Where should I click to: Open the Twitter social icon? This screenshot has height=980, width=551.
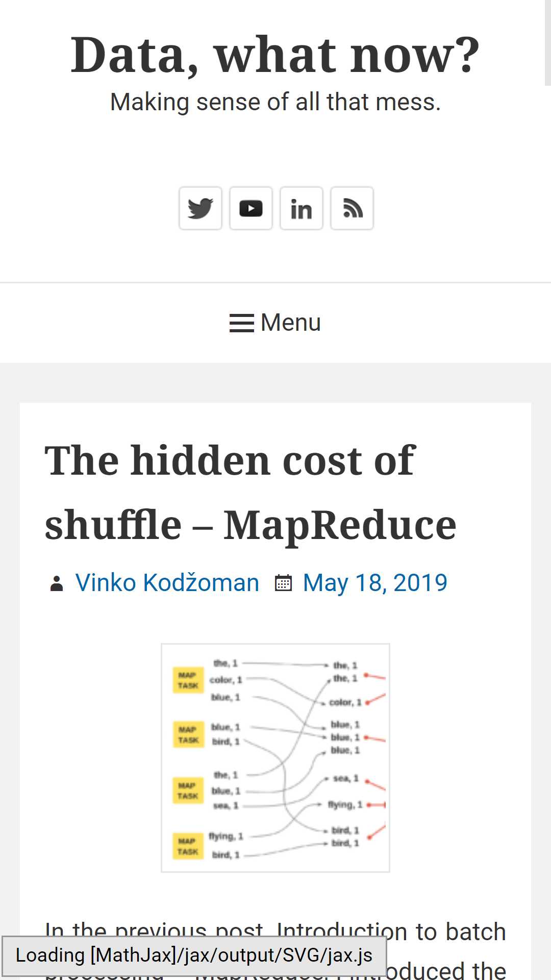200,208
